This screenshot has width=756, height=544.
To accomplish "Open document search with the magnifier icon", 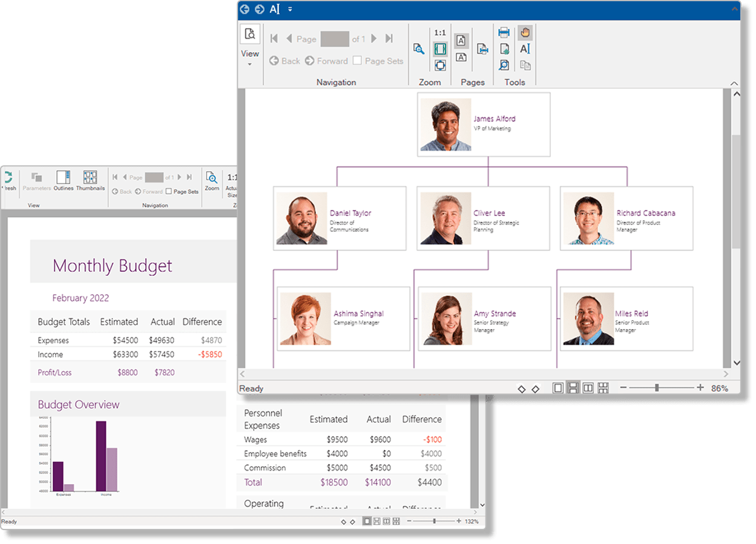I will 504,65.
